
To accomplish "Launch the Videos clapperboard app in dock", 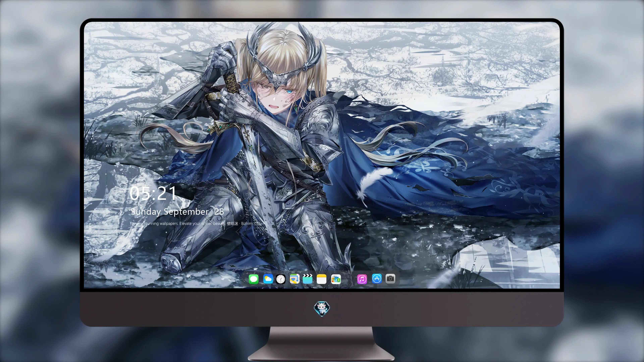I will [308, 279].
